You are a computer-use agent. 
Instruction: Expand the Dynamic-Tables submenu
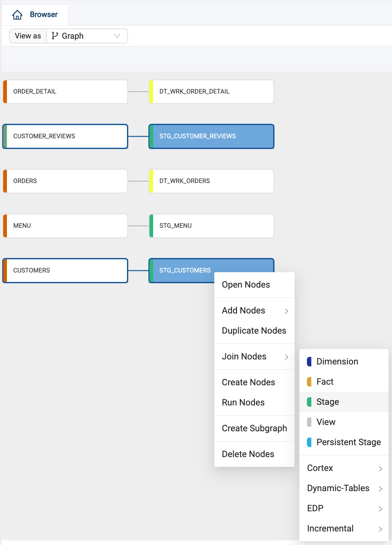pos(344,488)
